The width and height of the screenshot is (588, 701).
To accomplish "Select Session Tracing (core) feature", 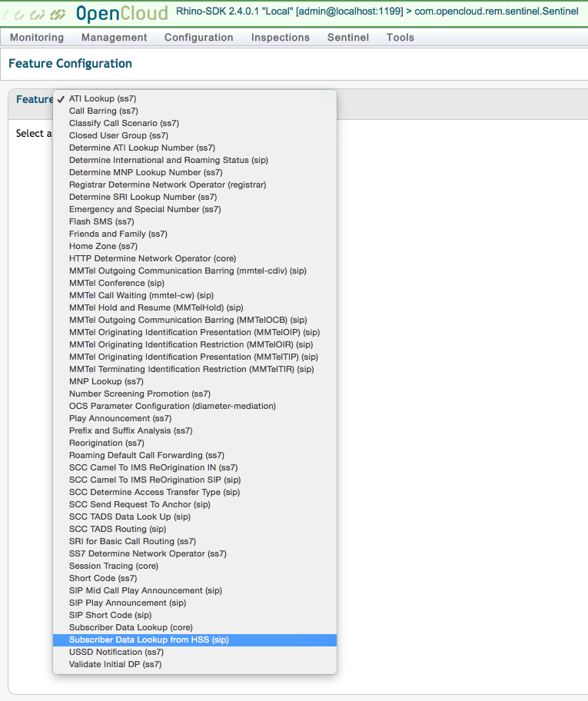I will 114,566.
